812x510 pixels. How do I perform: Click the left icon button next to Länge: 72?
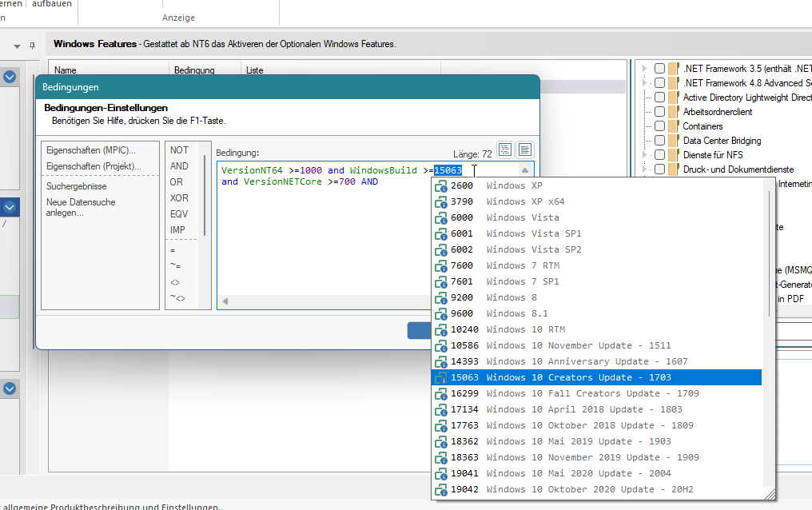(x=505, y=150)
